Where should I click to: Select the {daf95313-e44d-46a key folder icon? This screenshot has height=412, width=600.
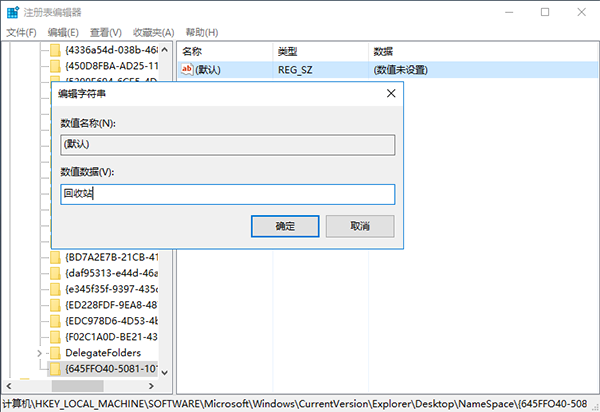pos(55,274)
